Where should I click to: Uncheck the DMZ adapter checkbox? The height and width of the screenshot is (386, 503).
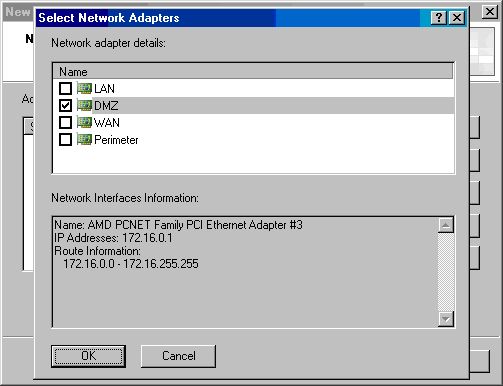[x=65, y=105]
